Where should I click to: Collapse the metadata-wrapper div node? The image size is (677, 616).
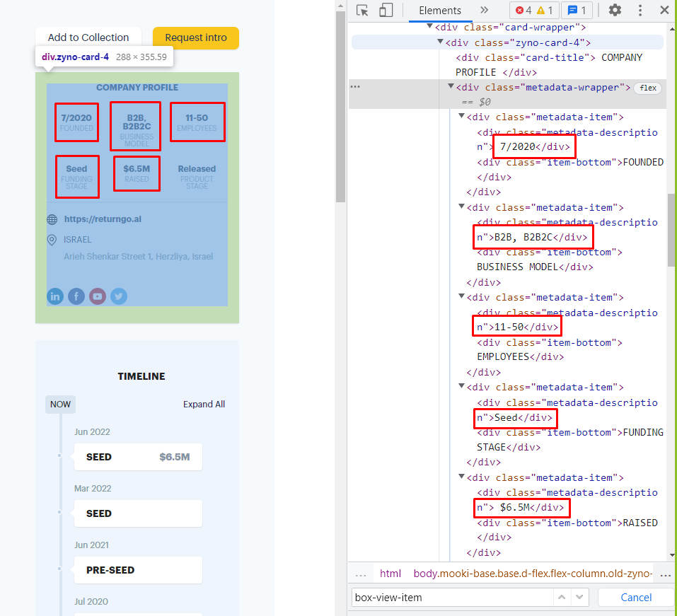pyautogui.click(x=451, y=86)
